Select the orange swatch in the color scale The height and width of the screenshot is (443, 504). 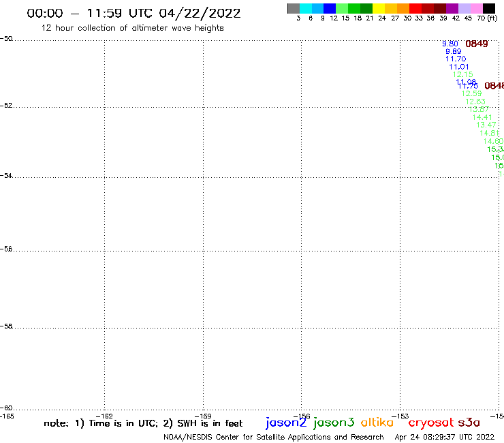click(403, 8)
